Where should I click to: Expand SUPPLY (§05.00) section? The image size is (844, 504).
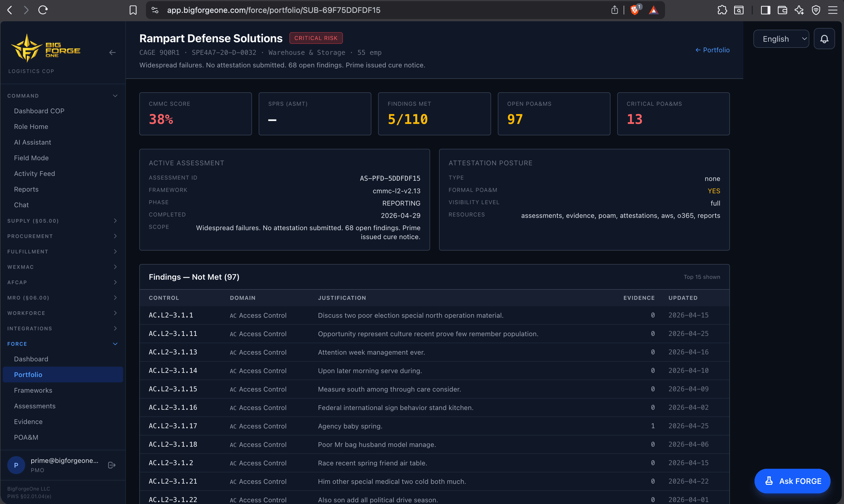[63, 221]
